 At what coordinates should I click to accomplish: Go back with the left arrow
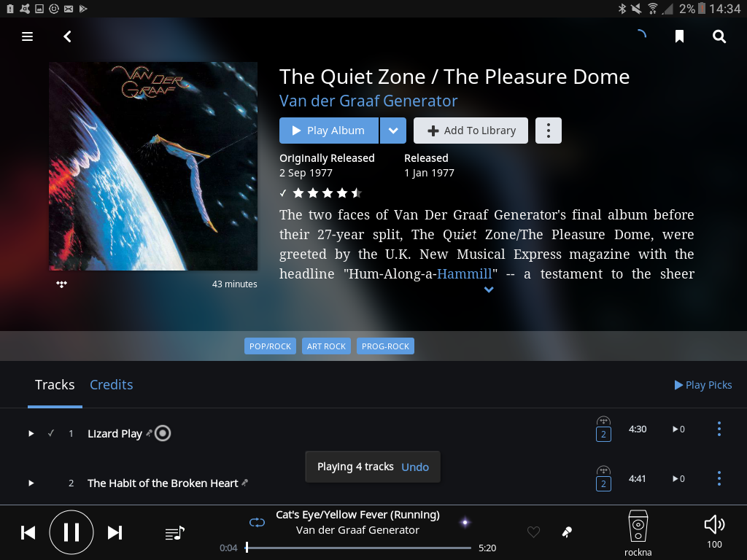(67, 36)
